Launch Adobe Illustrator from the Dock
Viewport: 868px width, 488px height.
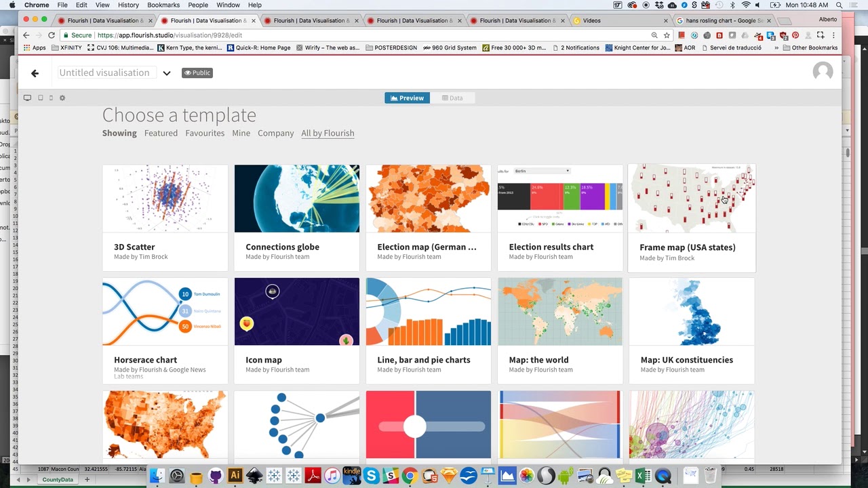tap(235, 476)
